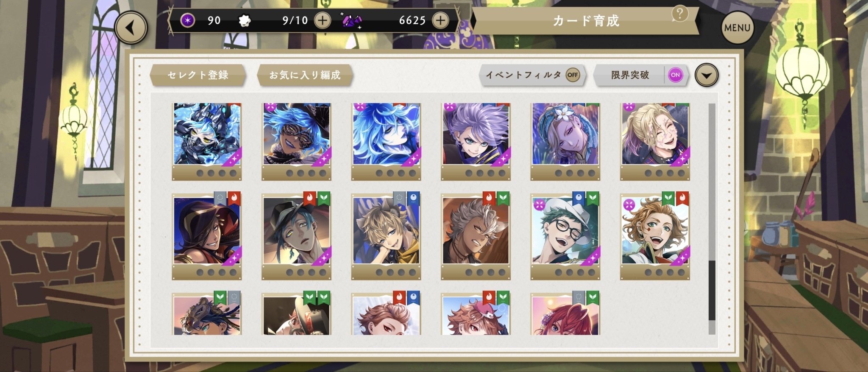This screenshot has height=372, width=868.
Task: Tap the purple star coin icon
Action: click(188, 20)
